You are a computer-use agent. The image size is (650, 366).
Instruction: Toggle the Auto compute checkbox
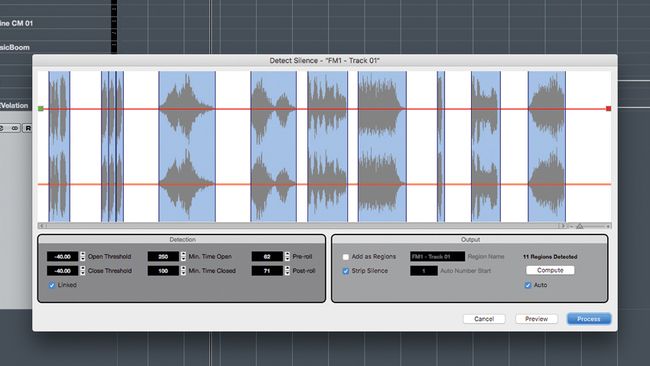[528, 285]
